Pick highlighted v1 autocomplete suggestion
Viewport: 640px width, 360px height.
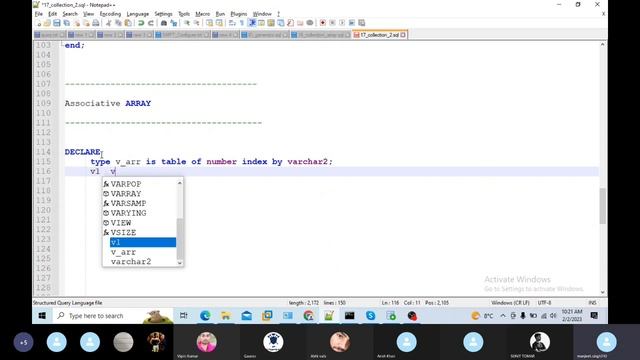point(143,242)
